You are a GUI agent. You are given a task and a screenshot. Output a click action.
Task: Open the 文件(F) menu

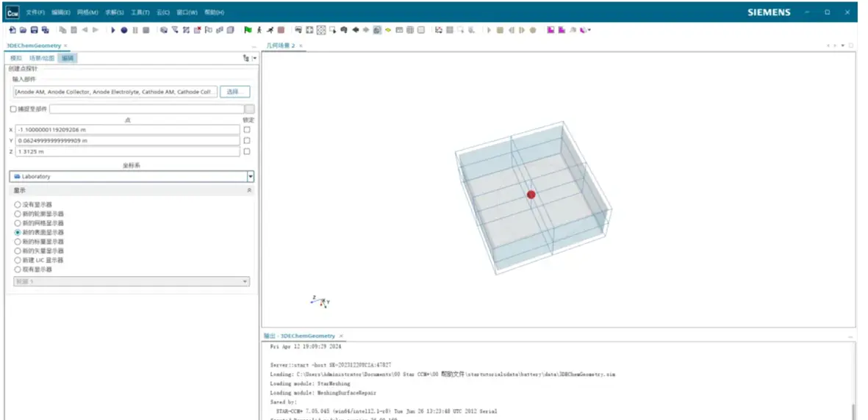[x=35, y=12]
